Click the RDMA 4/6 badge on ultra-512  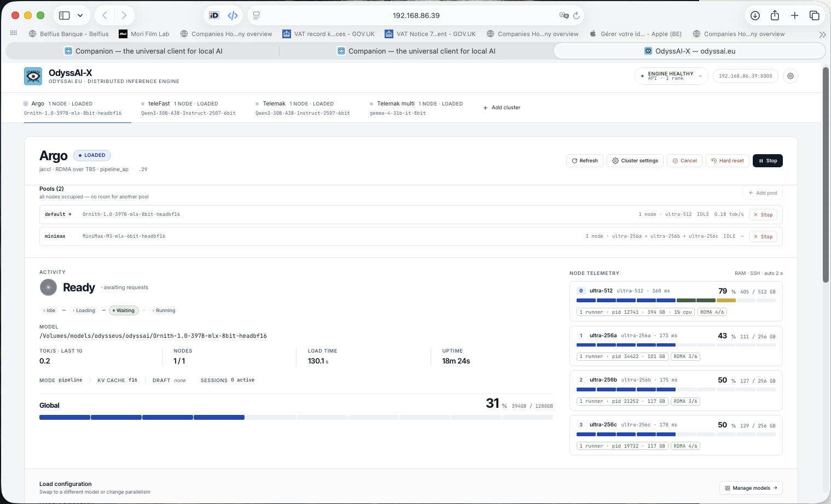click(x=712, y=312)
